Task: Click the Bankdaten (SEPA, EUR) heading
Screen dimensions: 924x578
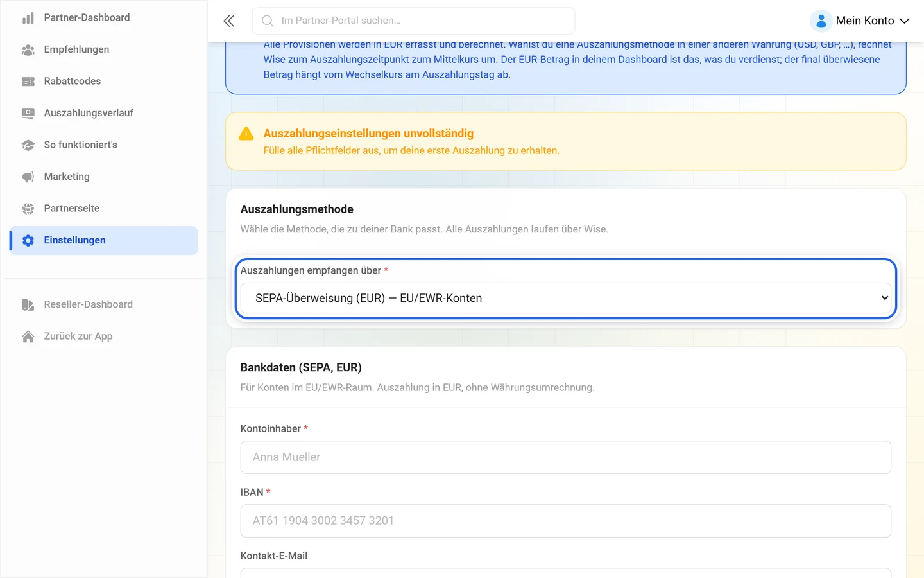Action: coord(301,368)
